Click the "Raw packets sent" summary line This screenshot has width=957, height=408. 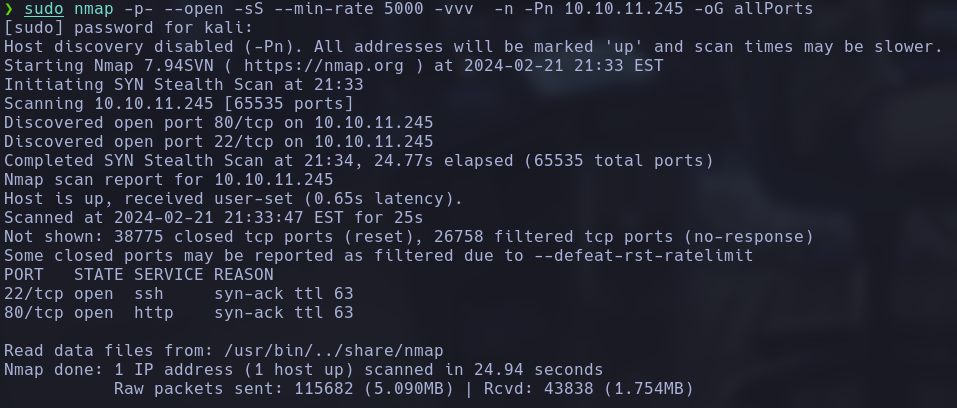point(403,388)
